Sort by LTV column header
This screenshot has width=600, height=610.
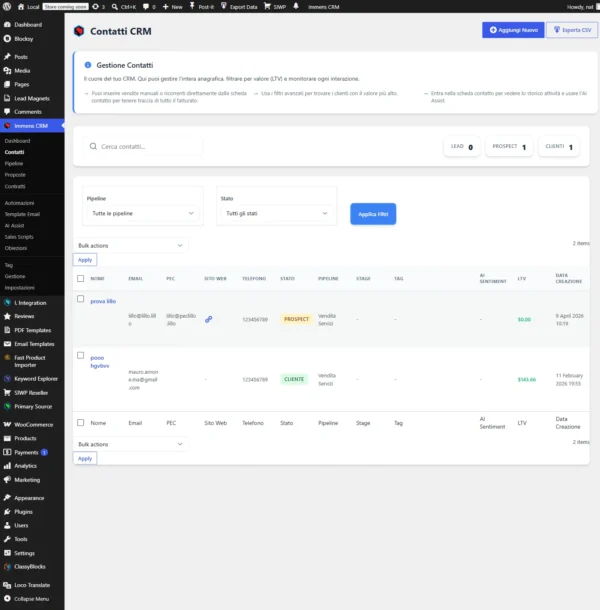pos(522,279)
